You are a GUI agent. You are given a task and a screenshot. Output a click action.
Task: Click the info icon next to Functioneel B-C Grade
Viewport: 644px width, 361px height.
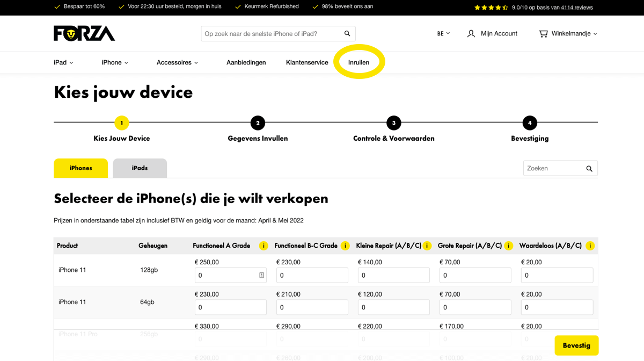345,246
